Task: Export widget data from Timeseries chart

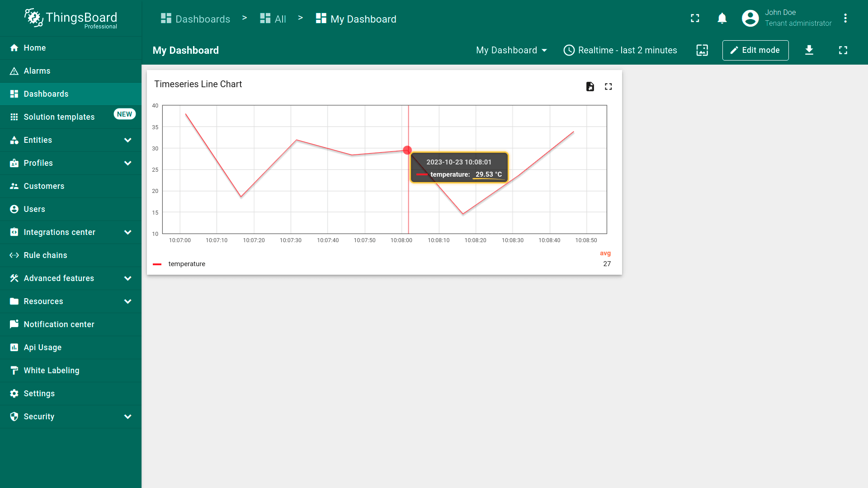Action: (590, 86)
